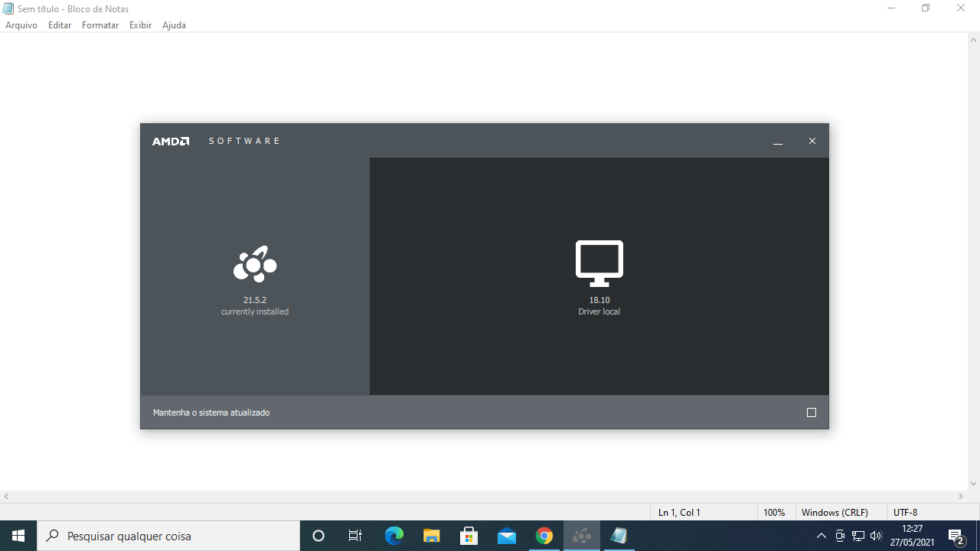Click the 18.10 version number
980x551 pixels.
coord(599,300)
